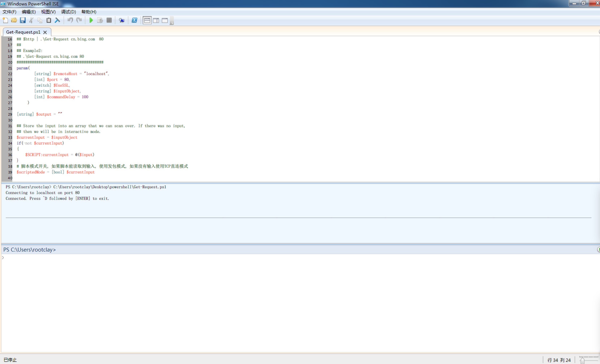The image size is (600, 364).
Task: Show script pane on top layout
Action: pos(147,20)
